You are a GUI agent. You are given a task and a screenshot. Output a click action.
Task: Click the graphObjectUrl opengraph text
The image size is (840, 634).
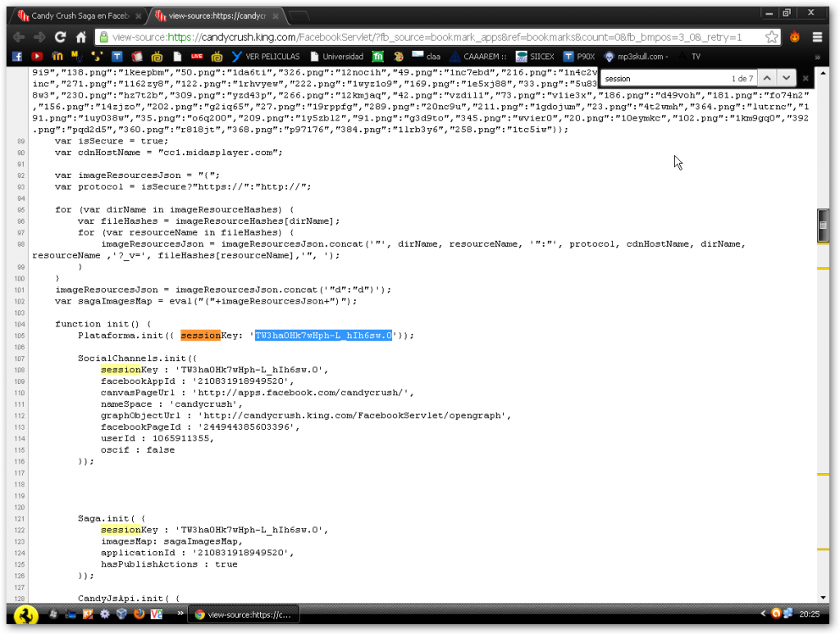pyautogui.click(x=354, y=416)
